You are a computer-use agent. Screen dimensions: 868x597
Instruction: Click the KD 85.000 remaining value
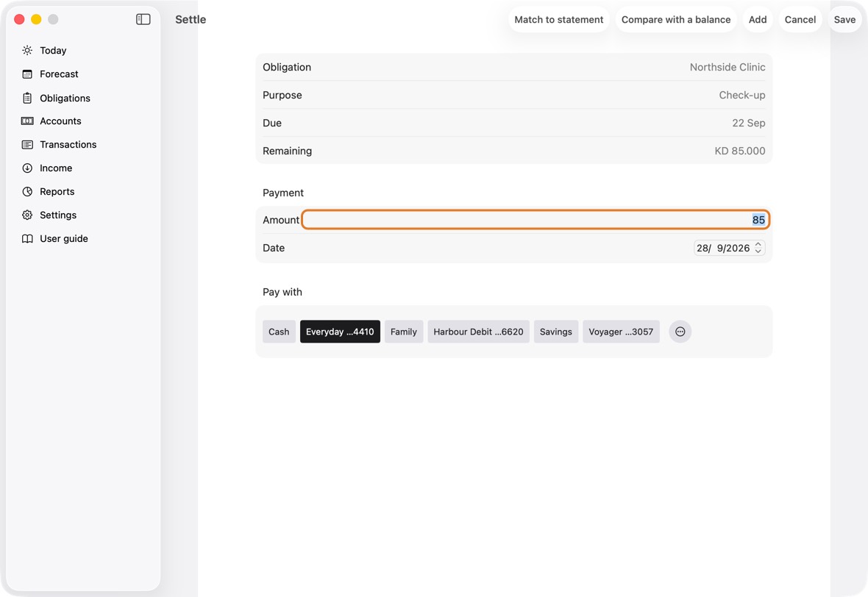pos(739,151)
